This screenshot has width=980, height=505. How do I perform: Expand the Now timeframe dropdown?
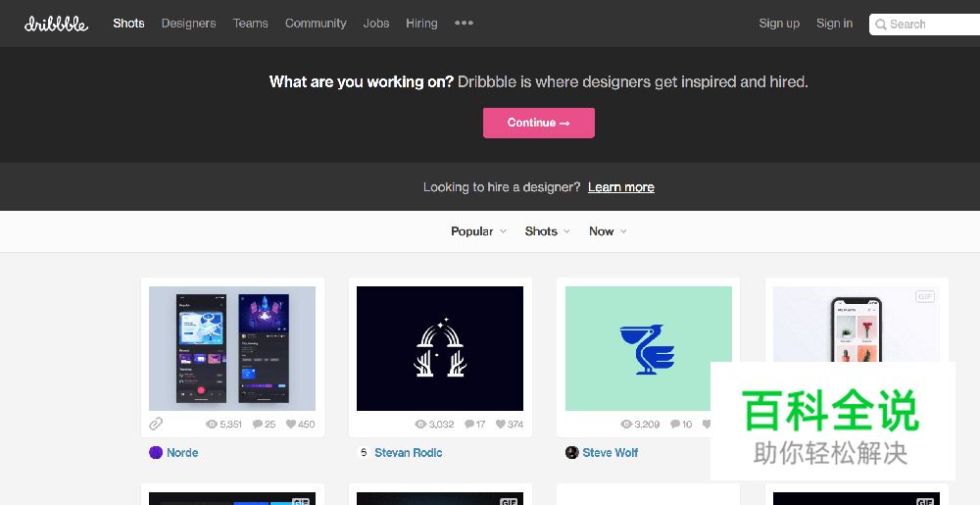[608, 231]
